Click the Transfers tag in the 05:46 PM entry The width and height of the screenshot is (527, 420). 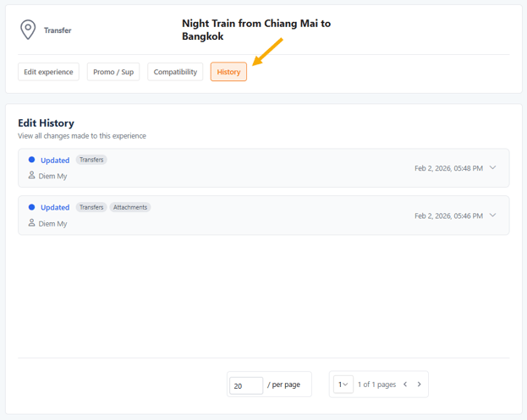[x=91, y=207]
